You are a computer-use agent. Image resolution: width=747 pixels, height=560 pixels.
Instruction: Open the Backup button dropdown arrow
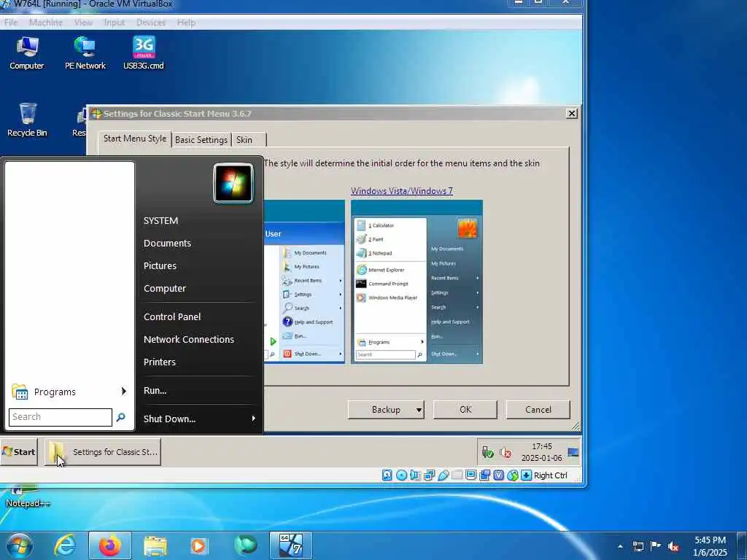click(x=419, y=410)
